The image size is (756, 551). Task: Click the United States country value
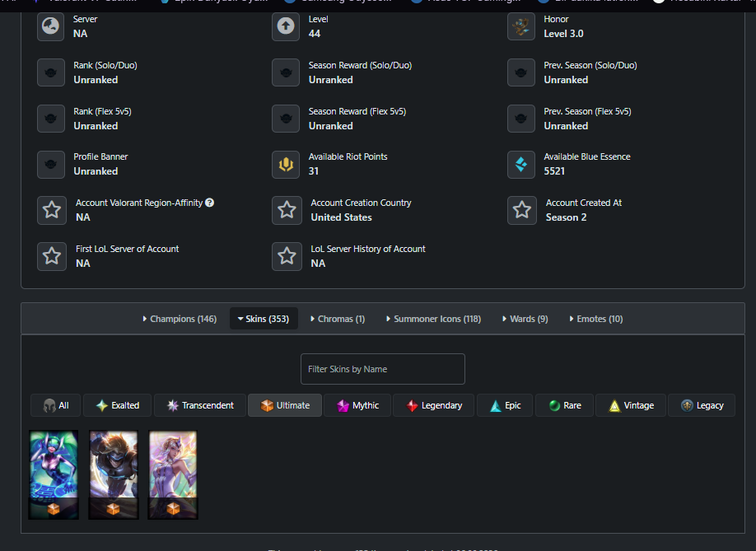(x=342, y=217)
